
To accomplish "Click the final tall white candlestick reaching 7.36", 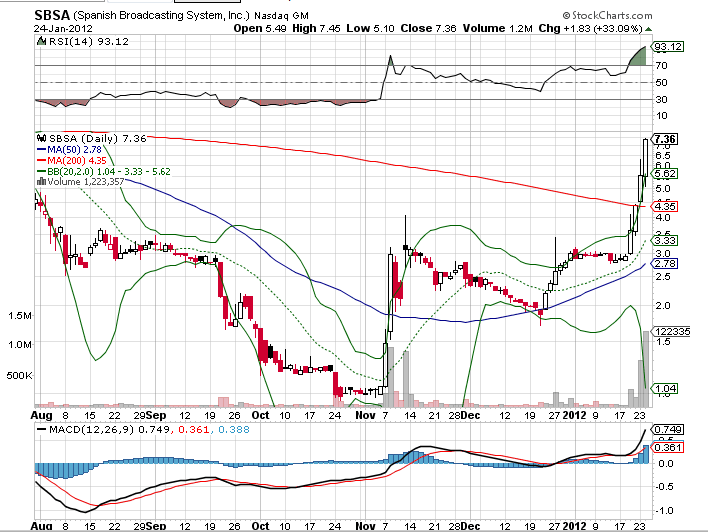I will click(x=646, y=158).
